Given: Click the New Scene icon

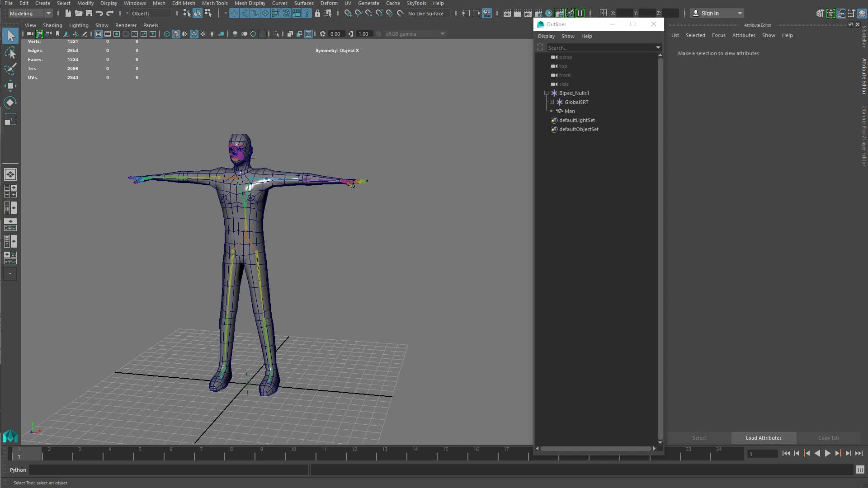Looking at the screenshot, I should pos(68,13).
